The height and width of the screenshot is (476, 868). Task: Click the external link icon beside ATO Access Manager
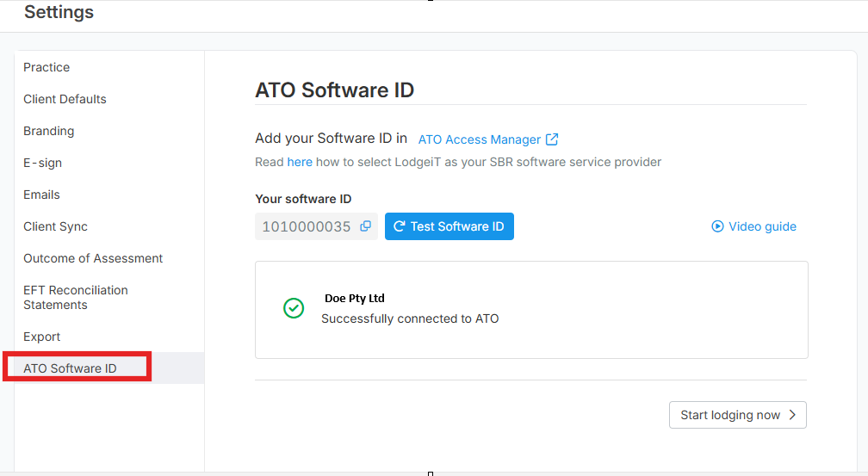click(x=552, y=139)
